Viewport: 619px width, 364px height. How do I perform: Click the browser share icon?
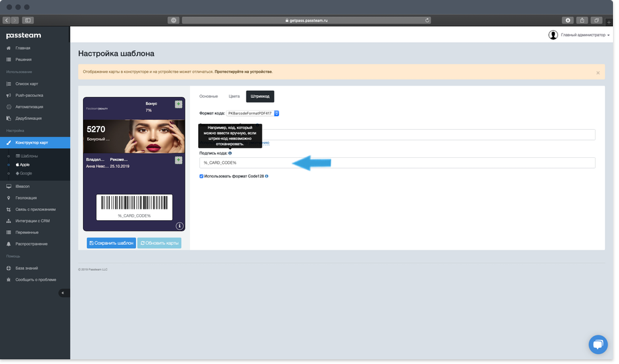click(582, 21)
